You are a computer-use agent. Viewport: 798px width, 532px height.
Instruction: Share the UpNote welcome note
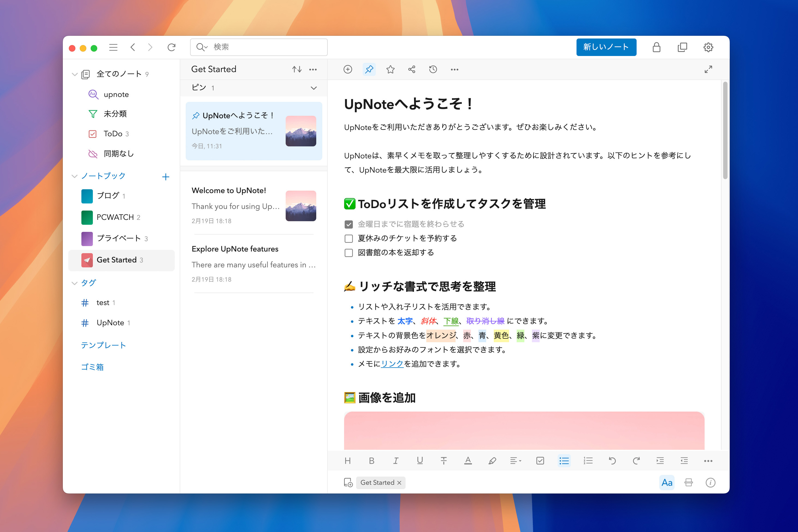(412, 69)
